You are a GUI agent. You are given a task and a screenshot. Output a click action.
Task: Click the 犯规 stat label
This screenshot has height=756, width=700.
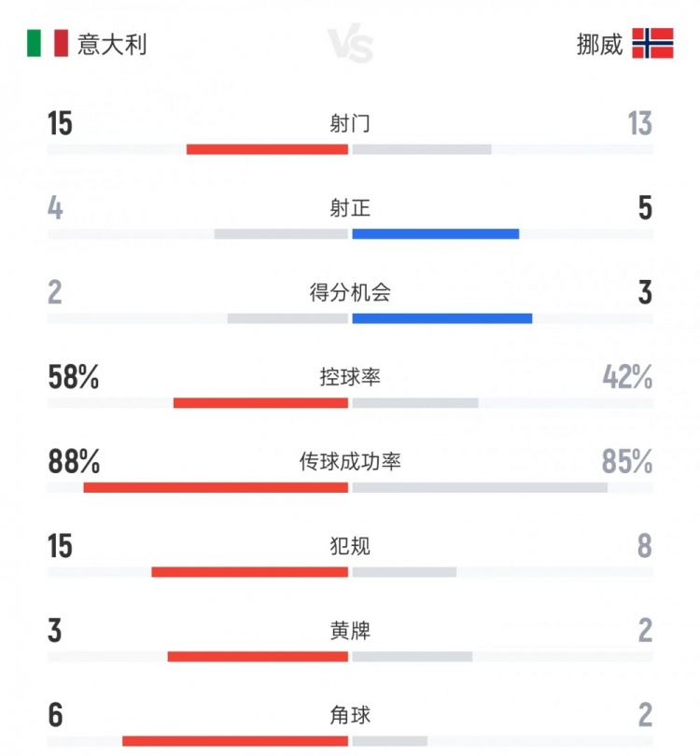[x=350, y=546]
